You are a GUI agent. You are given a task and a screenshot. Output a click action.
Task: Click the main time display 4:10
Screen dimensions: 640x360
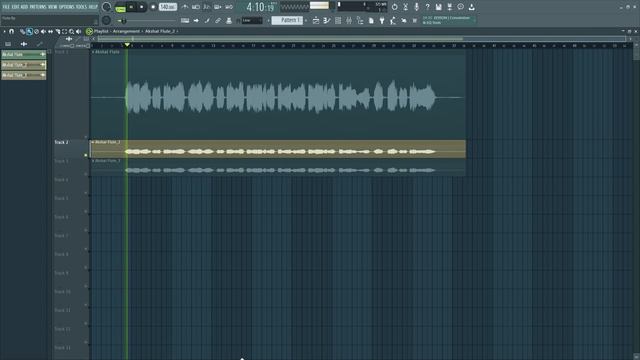click(x=260, y=7)
